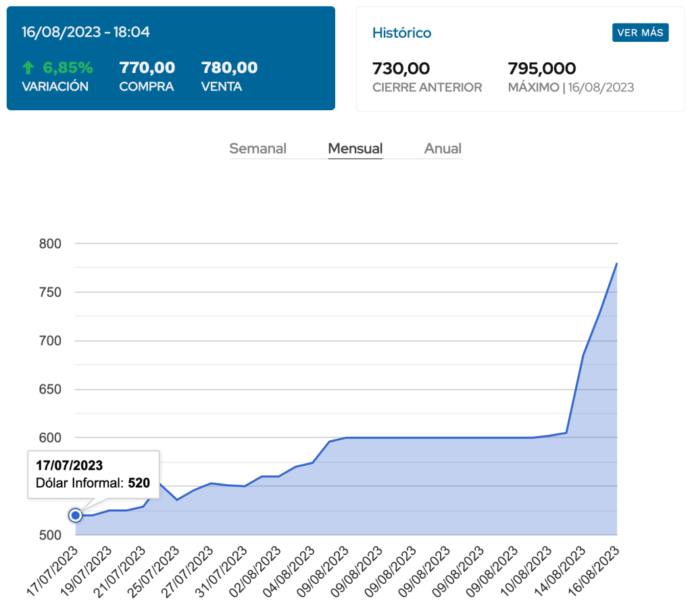Click the green upward variation arrow
The image size is (692, 616).
pos(28,68)
